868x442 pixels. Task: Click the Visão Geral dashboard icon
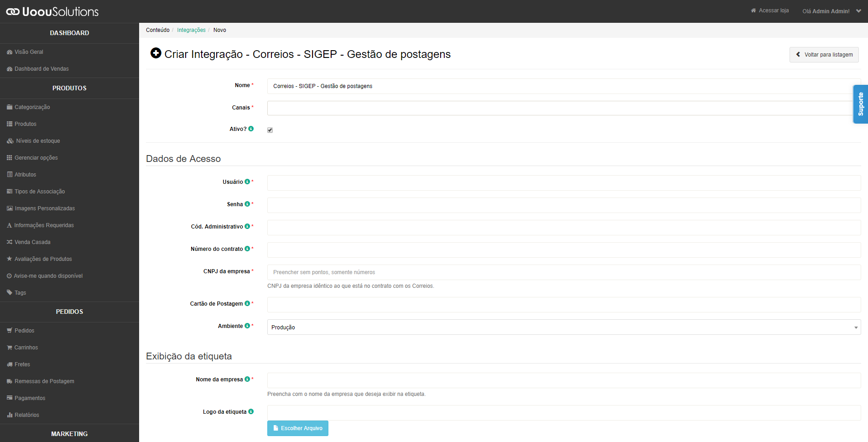click(x=10, y=52)
